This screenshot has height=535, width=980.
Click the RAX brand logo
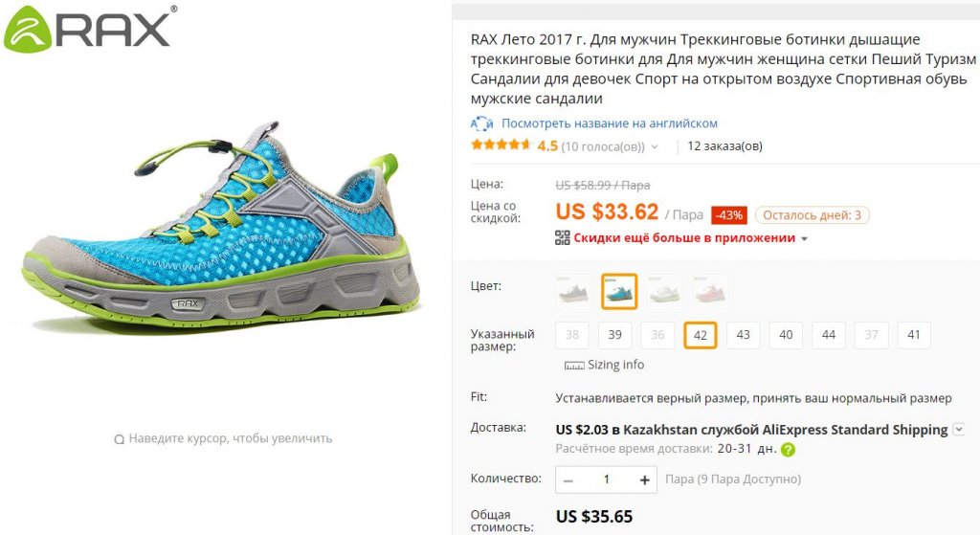(90, 28)
